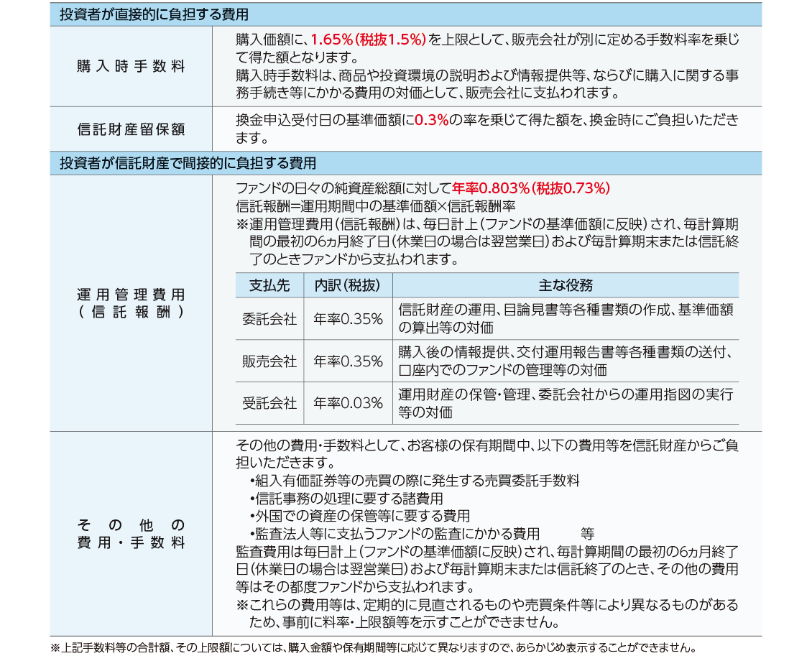The image size is (812, 661).
Task: Select the その他の費用・手数料 row label
Action: tap(131, 533)
